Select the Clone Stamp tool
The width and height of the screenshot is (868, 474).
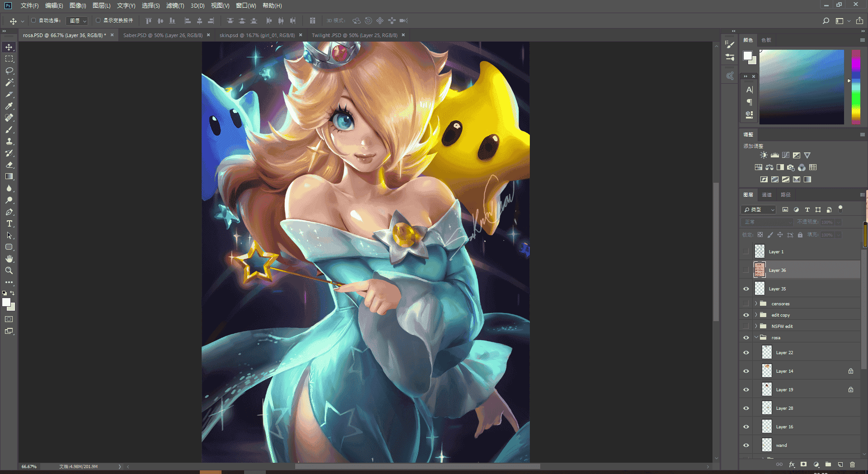pos(9,142)
